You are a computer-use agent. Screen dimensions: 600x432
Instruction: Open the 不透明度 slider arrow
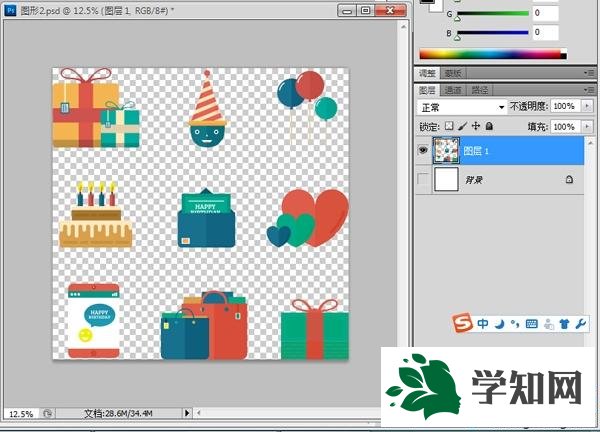(x=587, y=106)
